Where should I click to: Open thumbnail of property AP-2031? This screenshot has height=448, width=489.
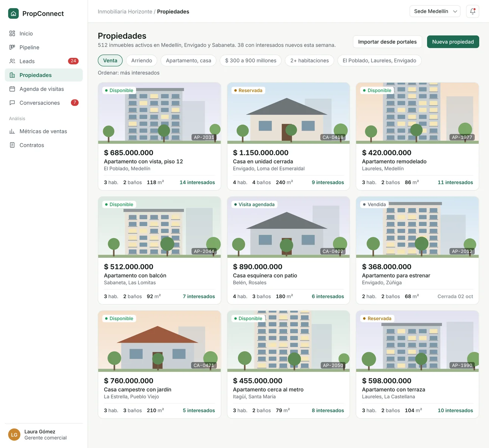159,113
